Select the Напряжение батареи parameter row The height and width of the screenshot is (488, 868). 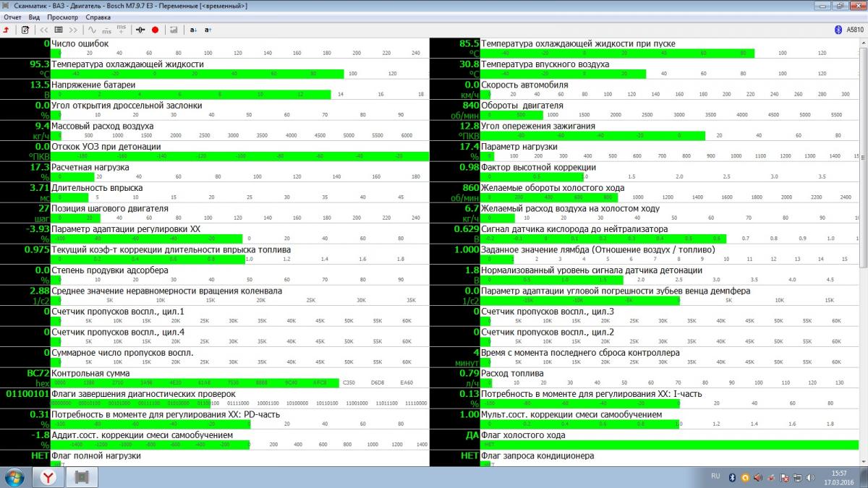(x=93, y=85)
